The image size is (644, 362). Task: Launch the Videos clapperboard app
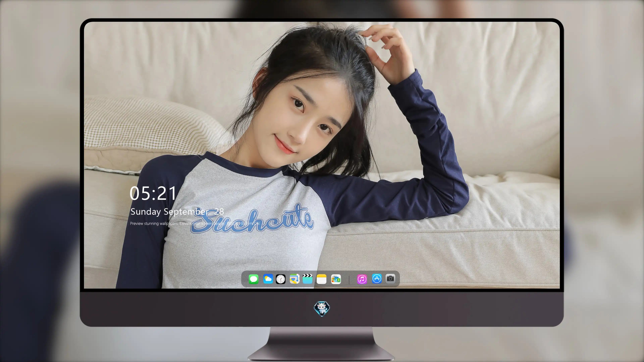308,279
